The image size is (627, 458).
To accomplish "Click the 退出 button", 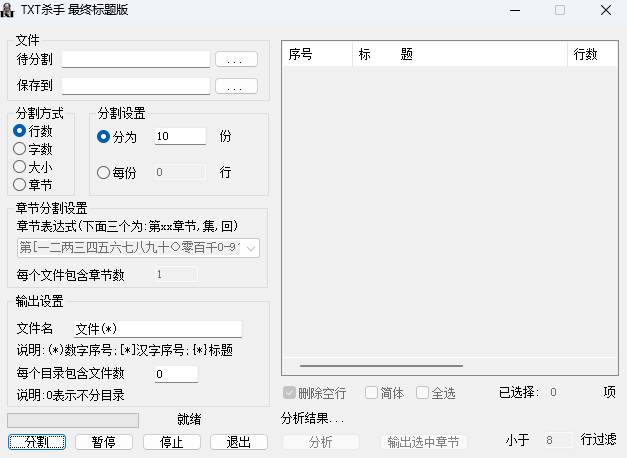I will [x=238, y=442].
